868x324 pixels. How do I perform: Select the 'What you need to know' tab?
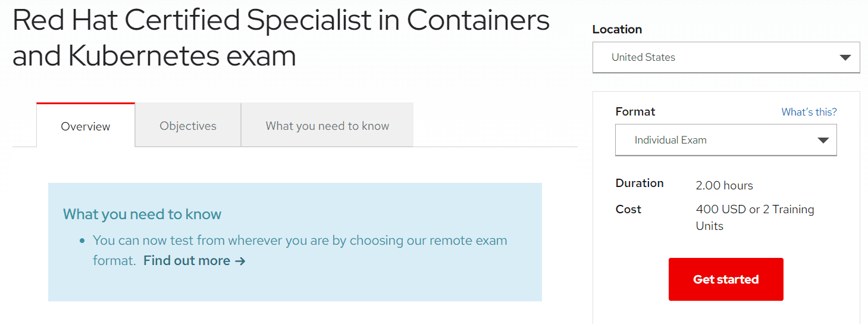(327, 126)
